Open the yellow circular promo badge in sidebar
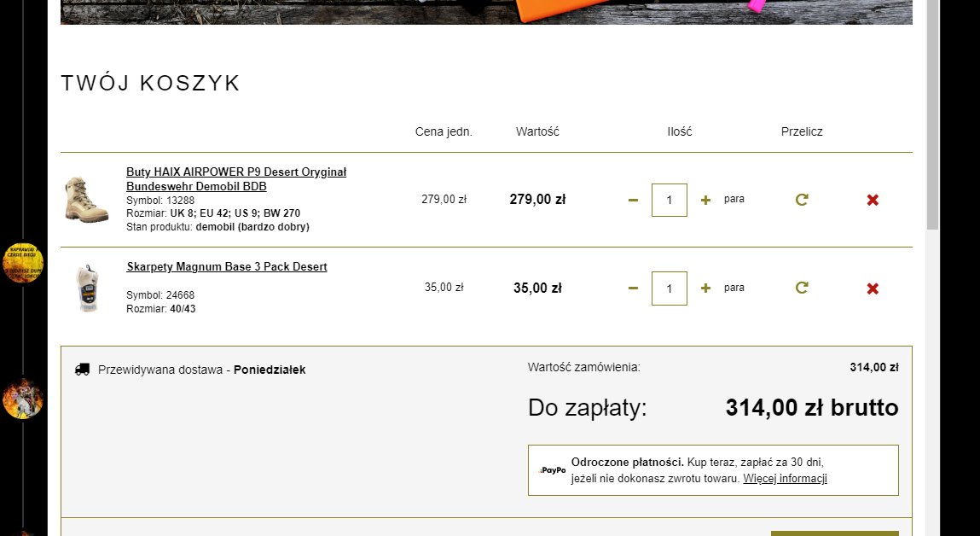This screenshot has width=980, height=536. [23, 263]
